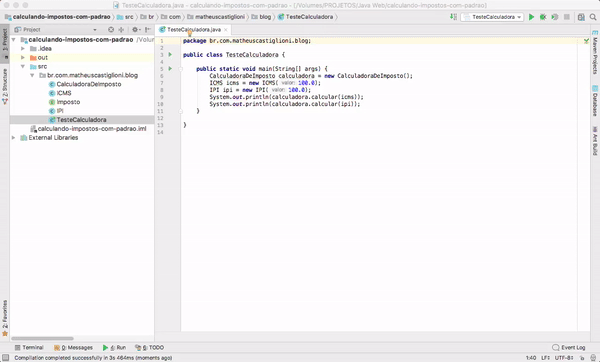The width and height of the screenshot is (600, 362).
Task: Collapse the src folder
Action: (x=23, y=67)
